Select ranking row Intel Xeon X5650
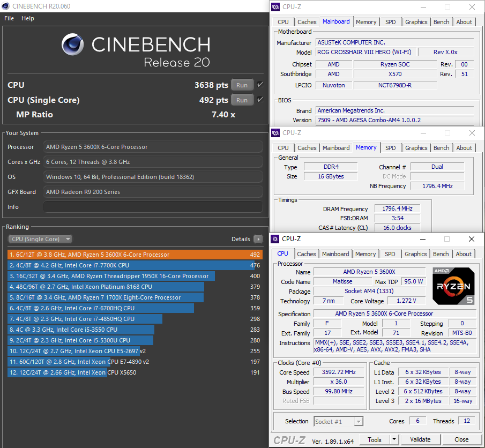485x448 pixels. pyautogui.click(x=135, y=372)
